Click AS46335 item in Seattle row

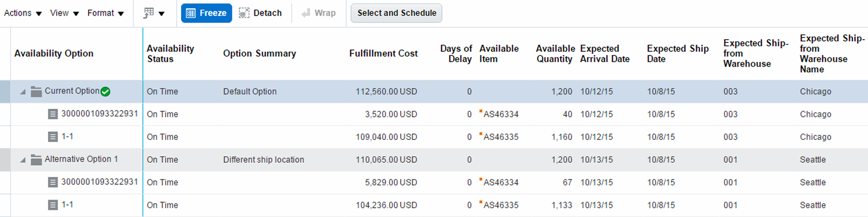point(501,205)
